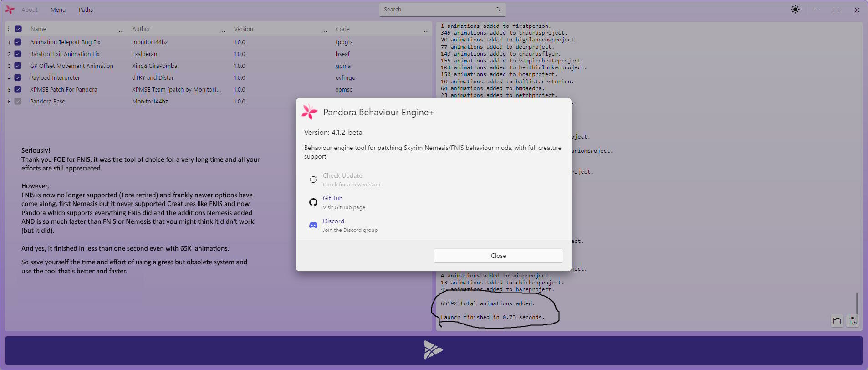Image resolution: width=868 pixels, height=370 pixels.
Task: Click log line '345 animations added to chaurusproject.'
Action: tap(504, 33)
